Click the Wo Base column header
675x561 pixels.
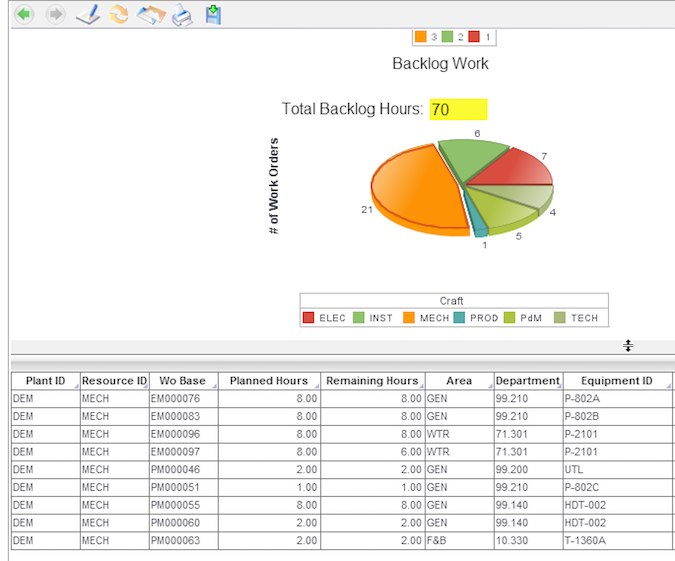coord(182,381)
